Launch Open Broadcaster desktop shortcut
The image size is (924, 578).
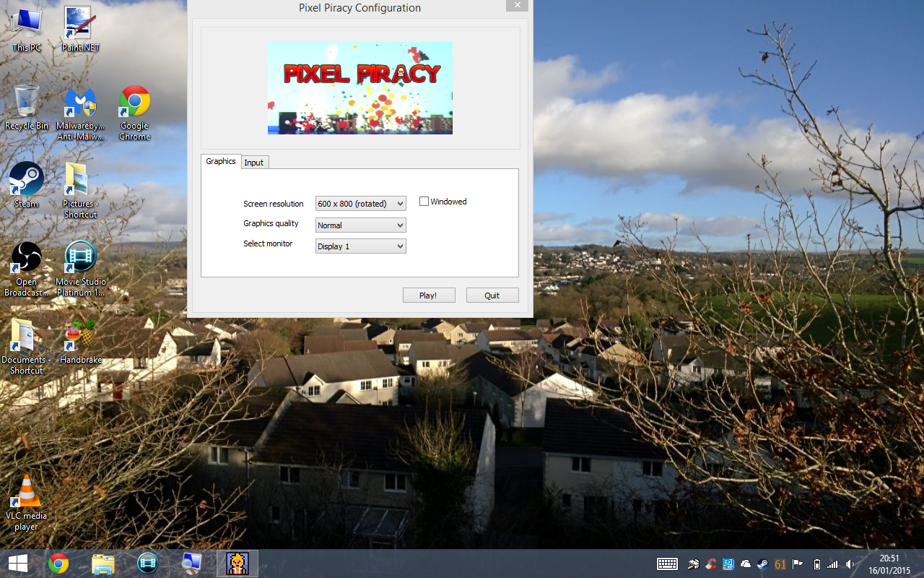[x=27, y=269]
